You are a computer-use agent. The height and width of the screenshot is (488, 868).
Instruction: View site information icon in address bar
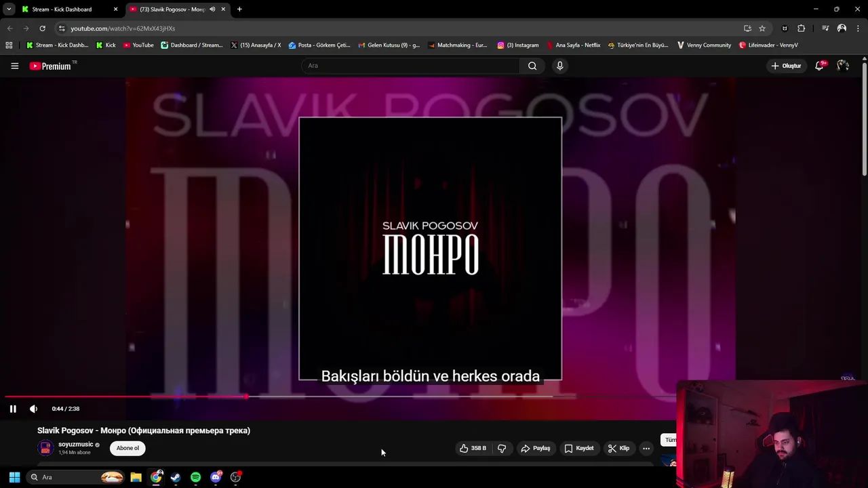click(62, 28)
